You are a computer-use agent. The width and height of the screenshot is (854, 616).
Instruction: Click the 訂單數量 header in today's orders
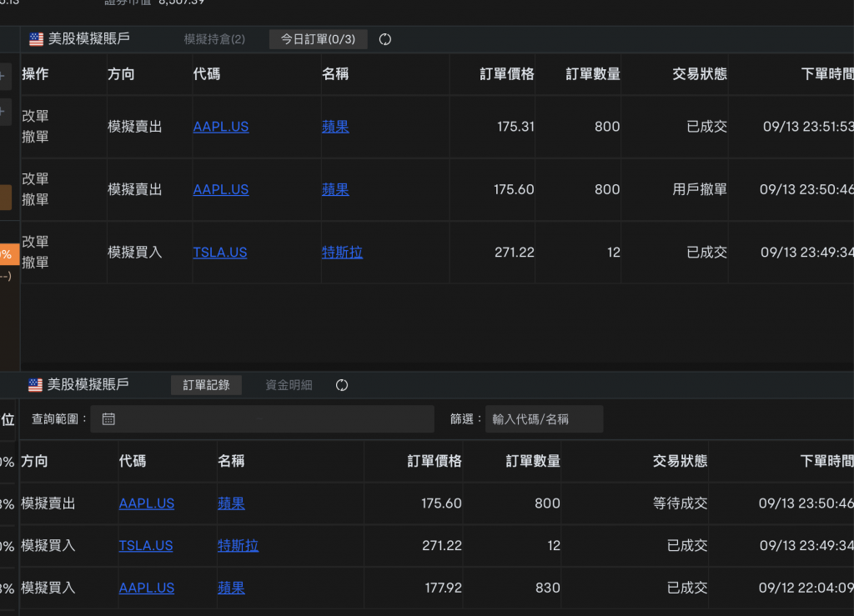[593, 74]
